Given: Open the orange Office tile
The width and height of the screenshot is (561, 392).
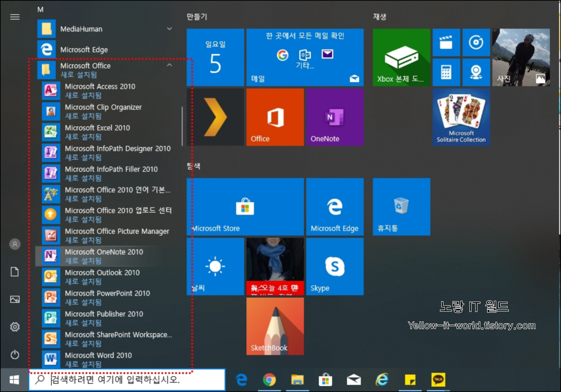Looking at the screenshot, I should [275, 117].
